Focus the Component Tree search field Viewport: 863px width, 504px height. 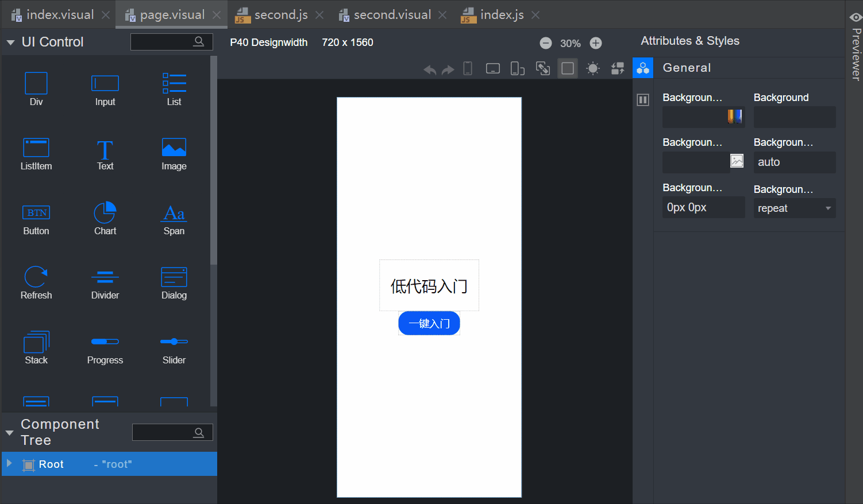(172, 432)
